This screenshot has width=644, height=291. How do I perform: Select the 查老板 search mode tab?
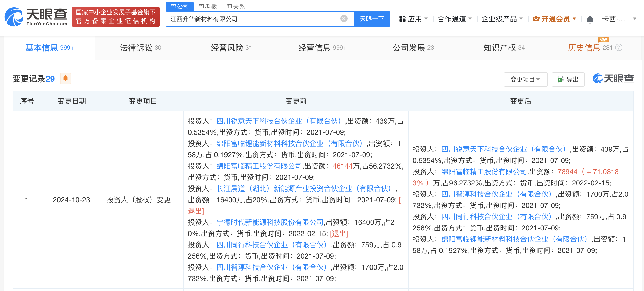tap(208, 7)
